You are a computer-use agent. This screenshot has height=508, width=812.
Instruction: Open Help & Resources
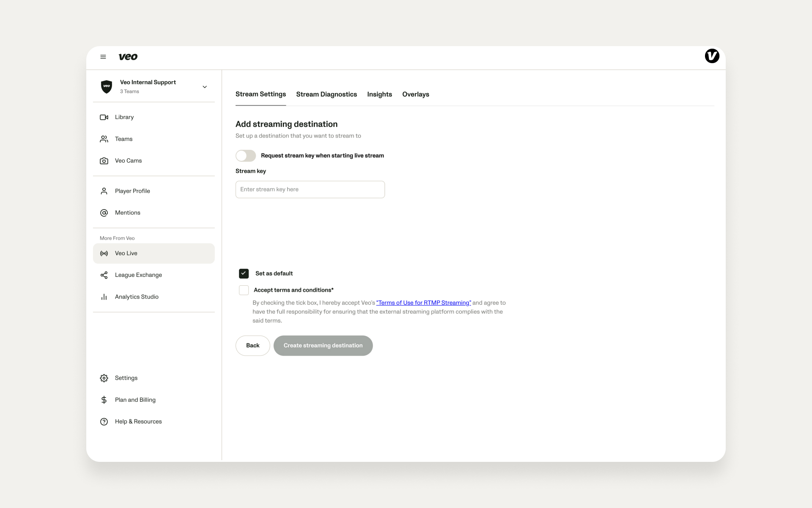pyautogui.click(x=154, y=422)
